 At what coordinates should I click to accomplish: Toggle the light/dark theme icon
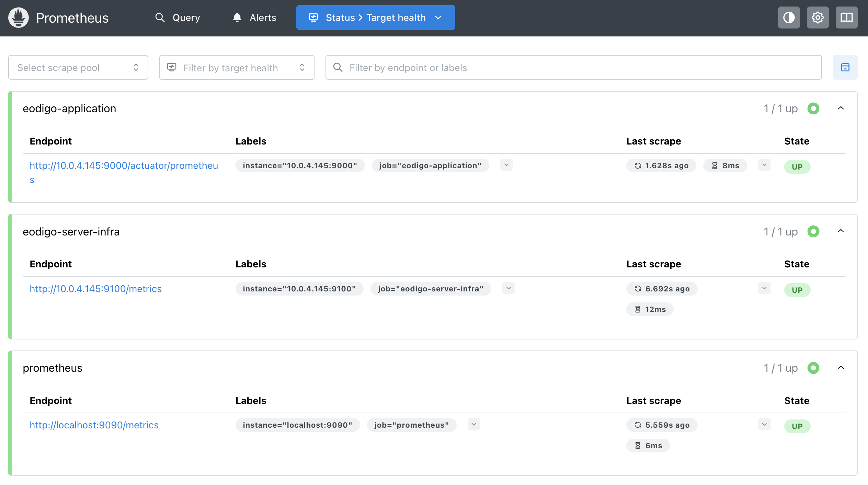789,18
